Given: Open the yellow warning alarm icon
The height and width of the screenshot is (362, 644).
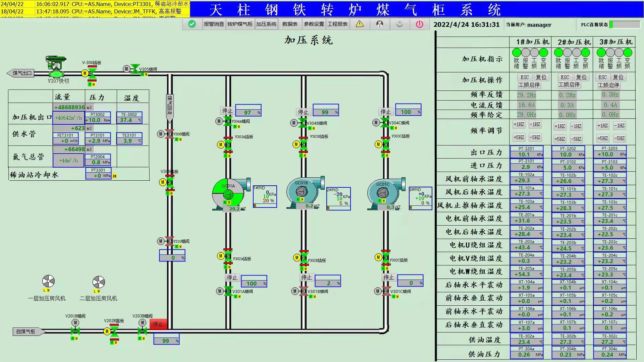Looking at the screenshot, I should point(360,24).
